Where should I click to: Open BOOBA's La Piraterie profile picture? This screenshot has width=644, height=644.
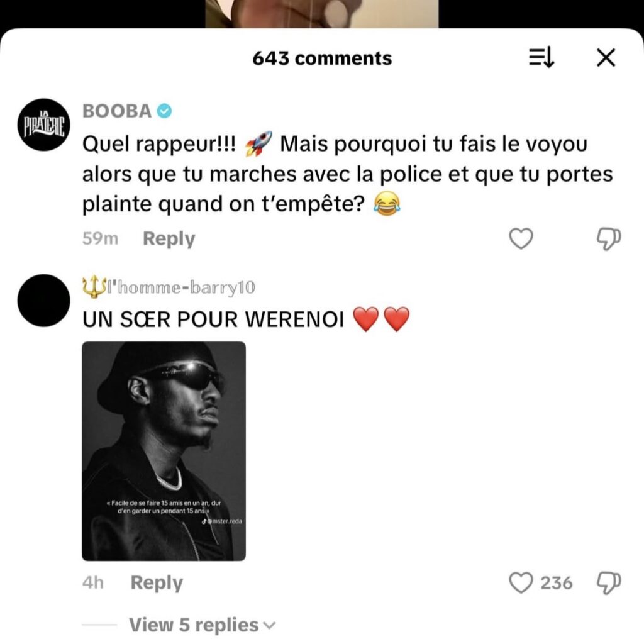coord(43,125)
